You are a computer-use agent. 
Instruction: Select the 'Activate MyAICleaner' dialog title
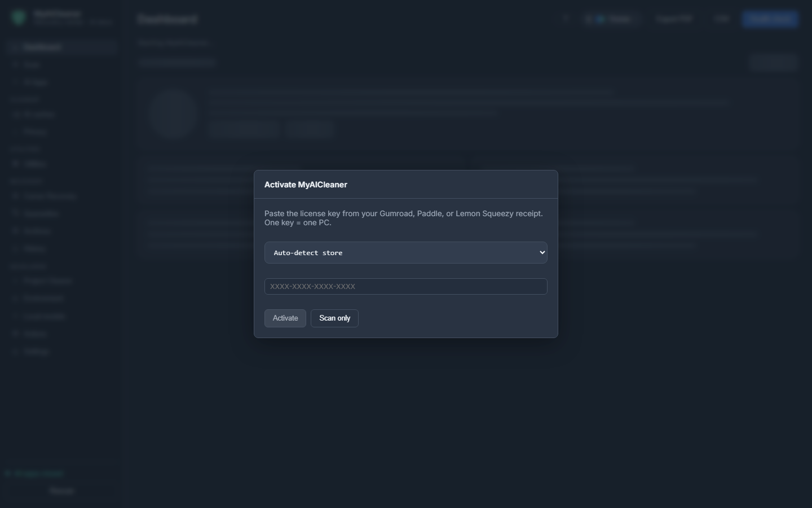[x=306, y=185]
